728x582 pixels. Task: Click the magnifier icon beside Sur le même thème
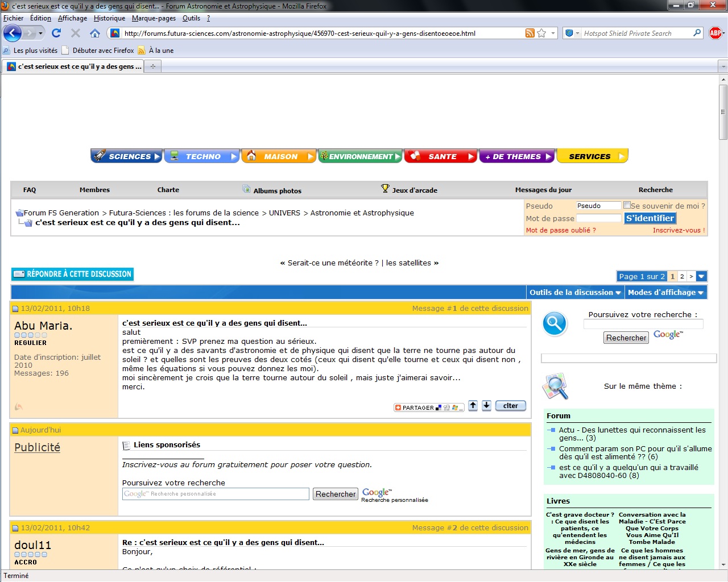[556, 386]
